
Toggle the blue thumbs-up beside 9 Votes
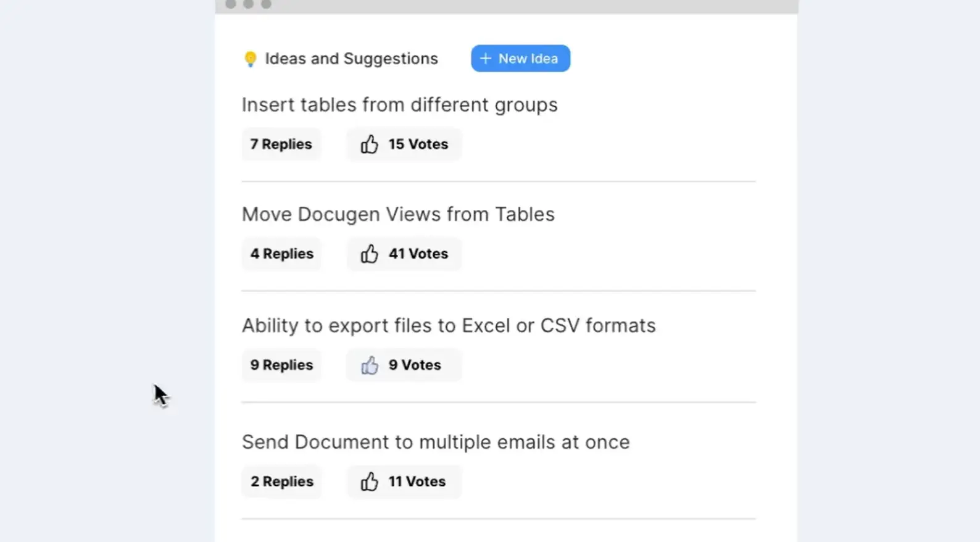pos(369,365)
